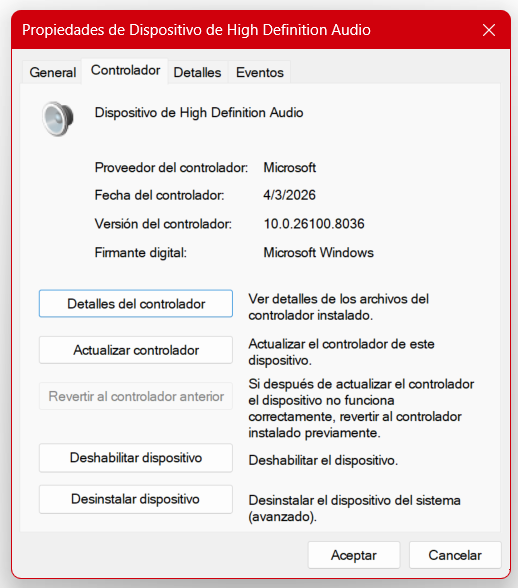Click description 'Si después de actualizar el controlador'

click(361, 408)
